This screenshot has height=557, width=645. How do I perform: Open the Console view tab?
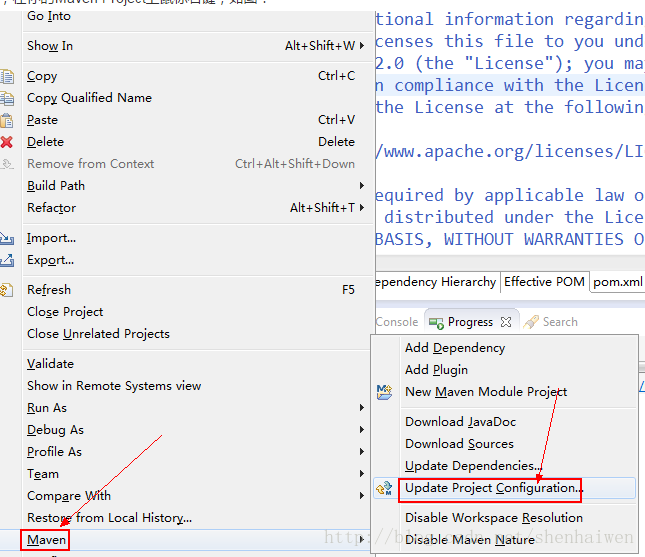tap(397, 322)
